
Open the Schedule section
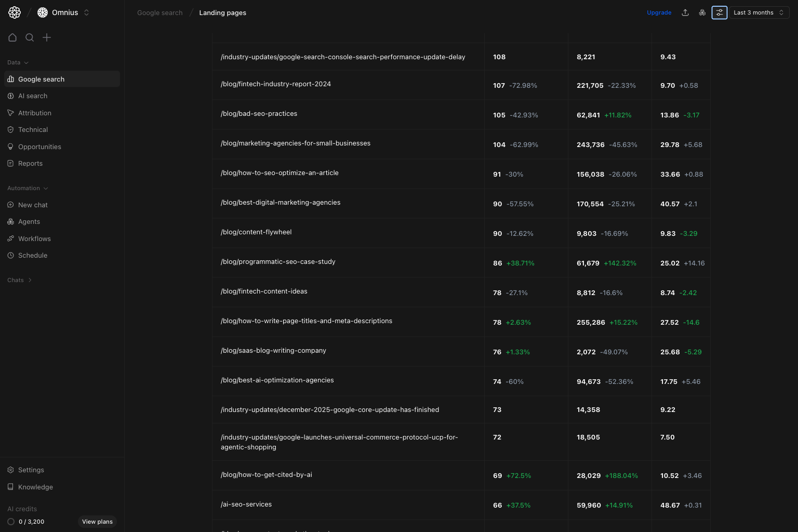tap(33, 255)
